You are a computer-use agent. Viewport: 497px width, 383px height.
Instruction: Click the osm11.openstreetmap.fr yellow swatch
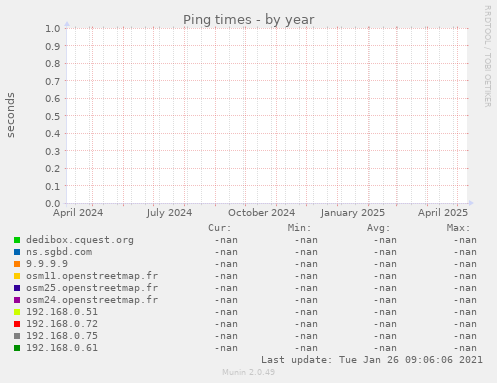pyautogui.click(x=17, y=276)
